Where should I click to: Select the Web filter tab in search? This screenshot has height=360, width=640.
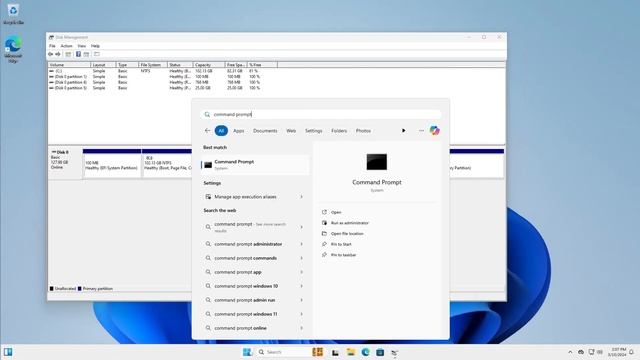pyautogui.click(x=291, y=131)
